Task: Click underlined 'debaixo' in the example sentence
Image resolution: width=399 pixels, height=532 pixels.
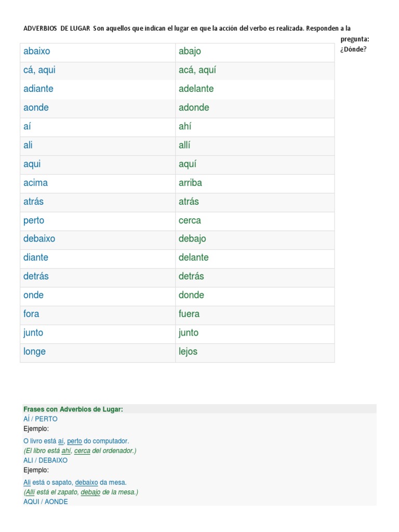Action: point(87,483)
